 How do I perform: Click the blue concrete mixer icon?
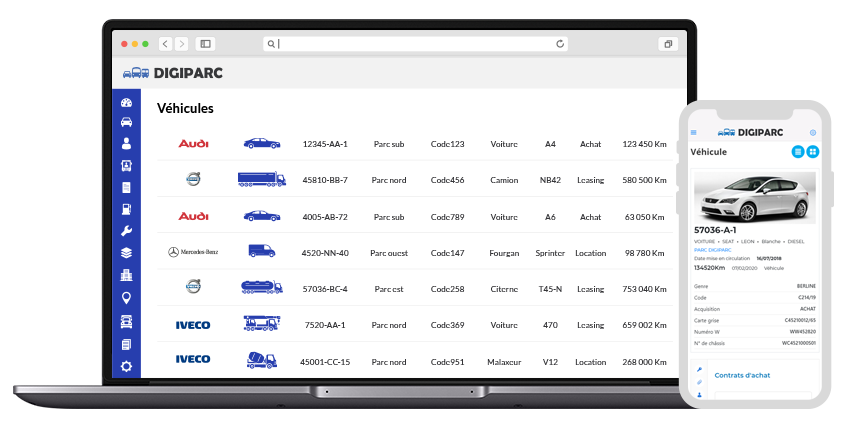pos(262,360)
